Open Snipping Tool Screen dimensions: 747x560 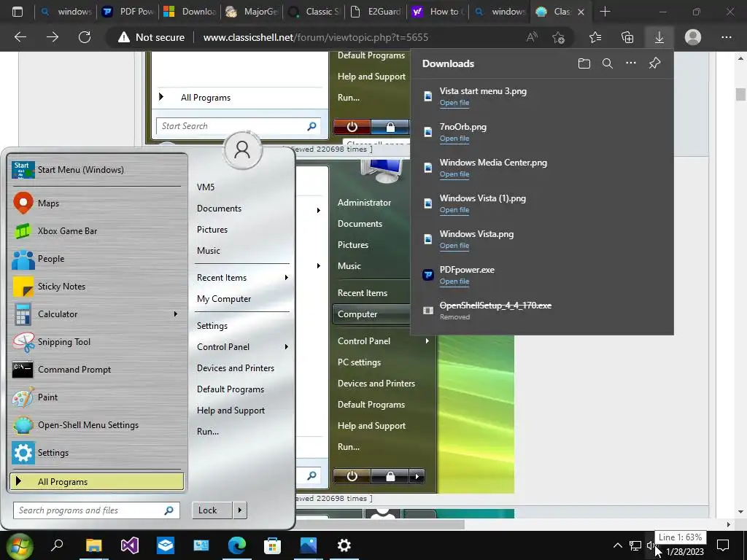point(96,342)
